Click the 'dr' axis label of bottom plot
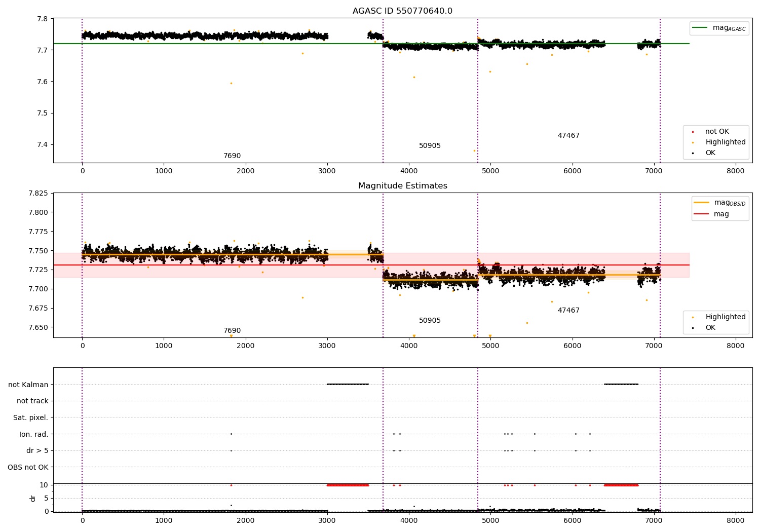 pos(33,498)
